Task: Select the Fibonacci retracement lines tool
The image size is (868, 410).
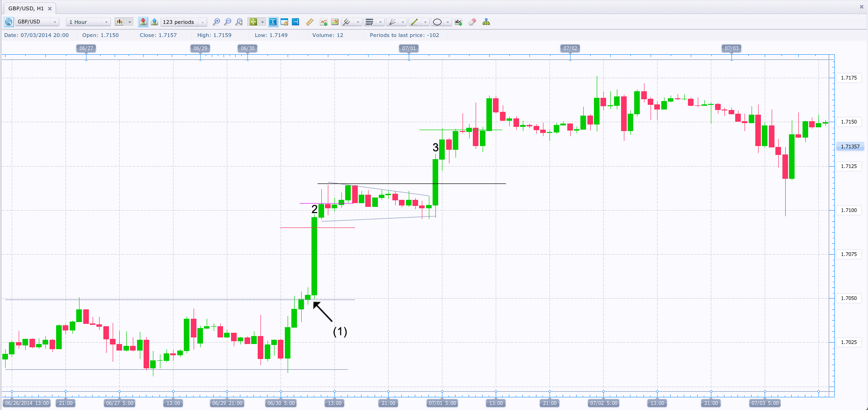Action: click(369, 22)
